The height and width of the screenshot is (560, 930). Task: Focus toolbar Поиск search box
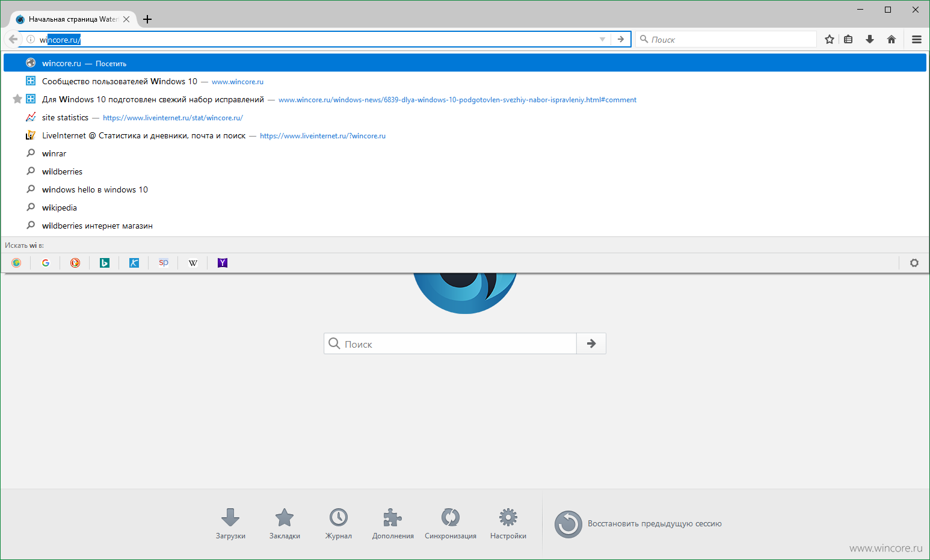click(x=726, y=39)
